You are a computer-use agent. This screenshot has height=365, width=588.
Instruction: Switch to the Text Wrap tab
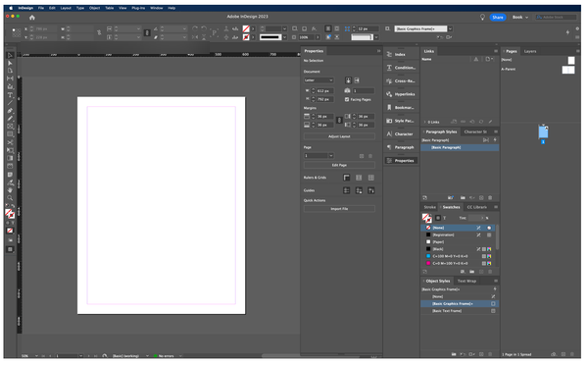click(x=466, y=281)
